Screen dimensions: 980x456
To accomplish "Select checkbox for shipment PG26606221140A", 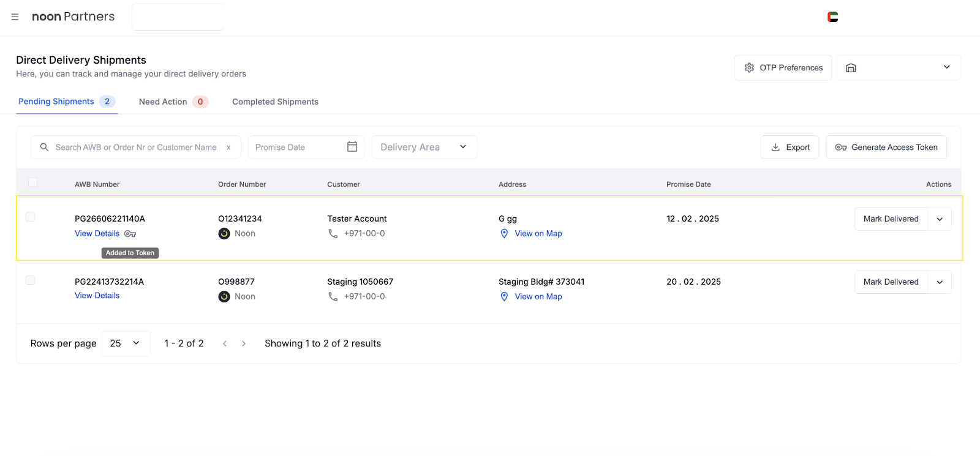I will [30, 217].
